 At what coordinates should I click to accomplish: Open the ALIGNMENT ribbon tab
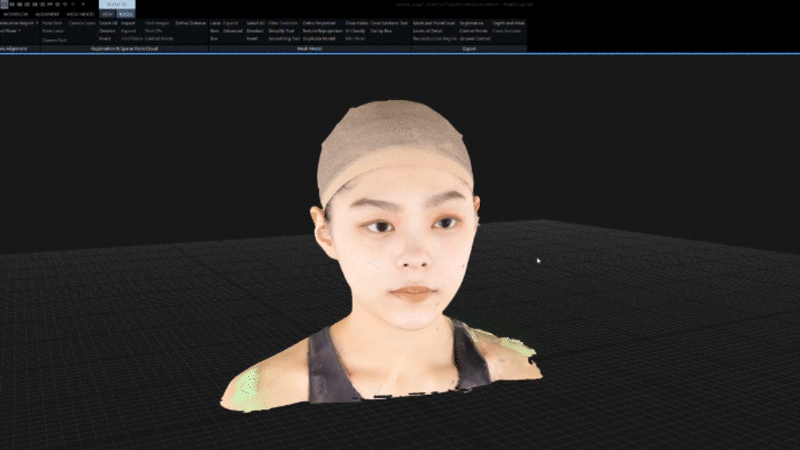pos(47,14)
